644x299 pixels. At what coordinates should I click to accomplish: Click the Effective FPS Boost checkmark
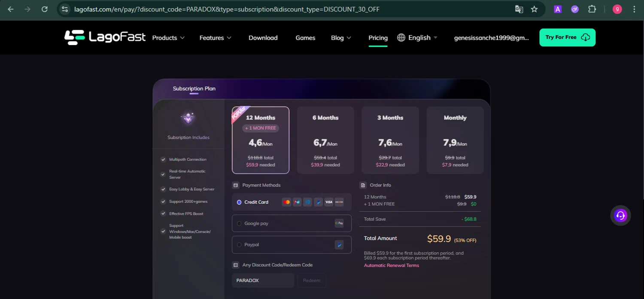163,214
